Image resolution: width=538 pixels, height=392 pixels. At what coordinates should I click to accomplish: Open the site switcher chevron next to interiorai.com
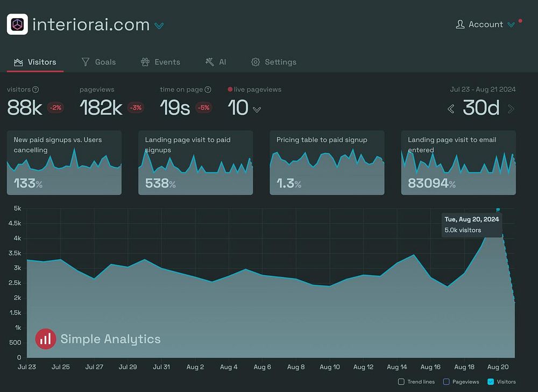(x=159, y=26)
